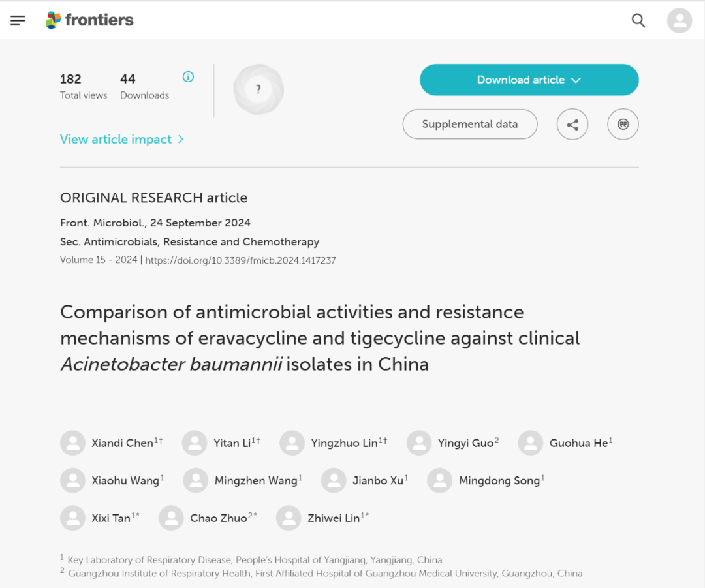Click the metrics info icon
705x588 pixels.
(188, 77)
